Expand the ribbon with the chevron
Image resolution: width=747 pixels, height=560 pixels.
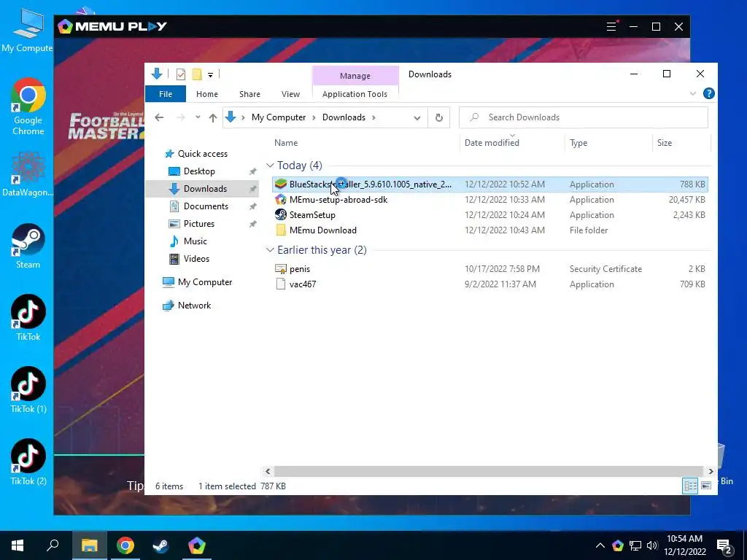click(x=693, y=94)
